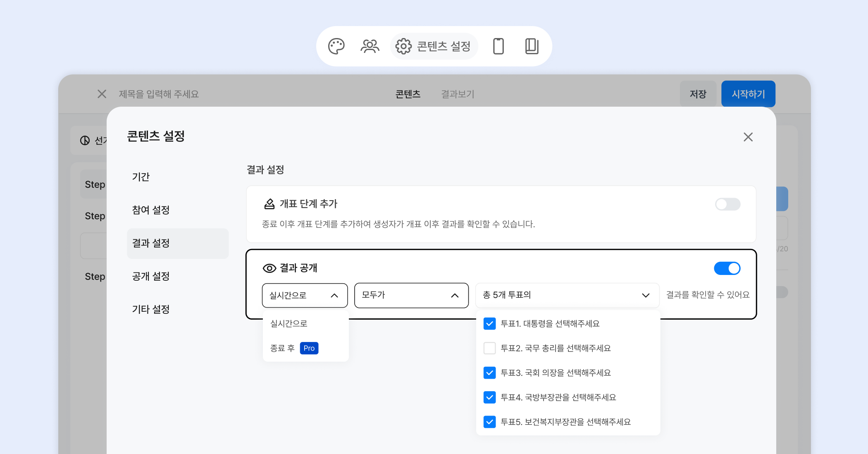Uncheck 투표1 대통령을 선택해주세요 checkbox

coord(489,324)
